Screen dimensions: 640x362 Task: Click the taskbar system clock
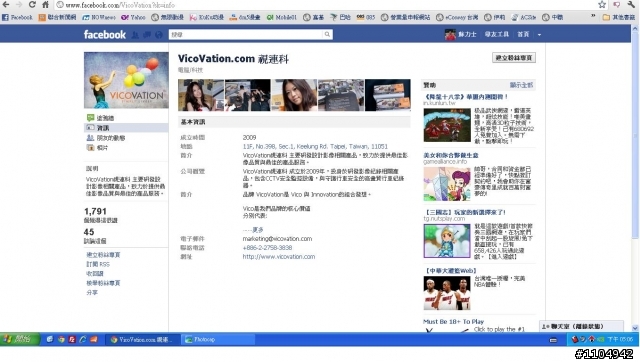(x=620, y=339)
